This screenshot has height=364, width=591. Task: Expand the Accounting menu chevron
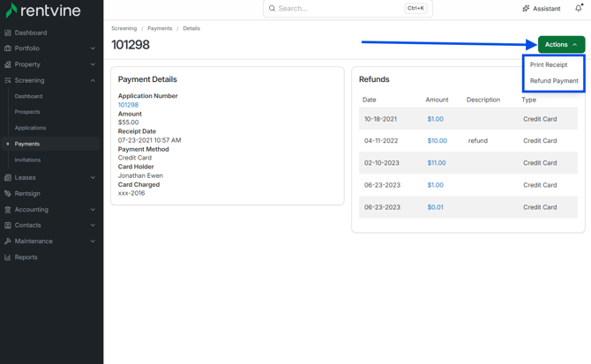pos(93,209)
